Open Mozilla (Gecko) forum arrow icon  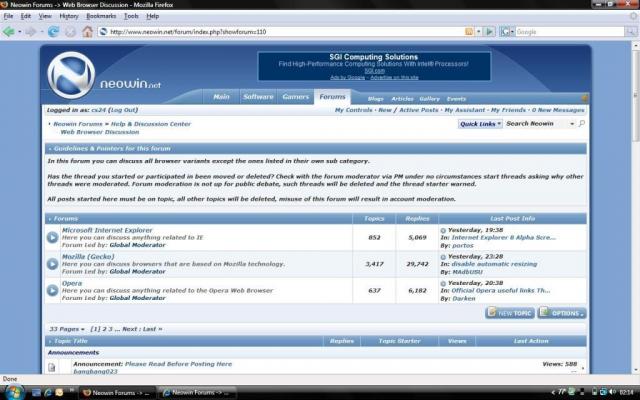52,264
